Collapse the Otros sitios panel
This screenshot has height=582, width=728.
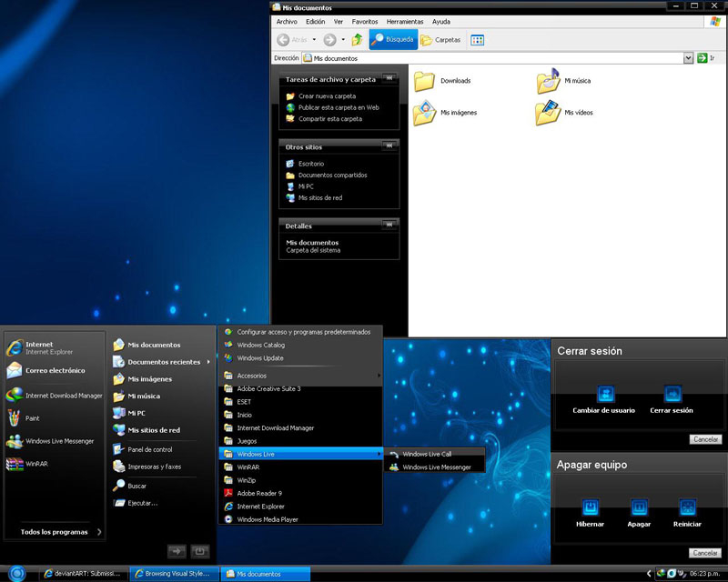click(x=389, y=146)
